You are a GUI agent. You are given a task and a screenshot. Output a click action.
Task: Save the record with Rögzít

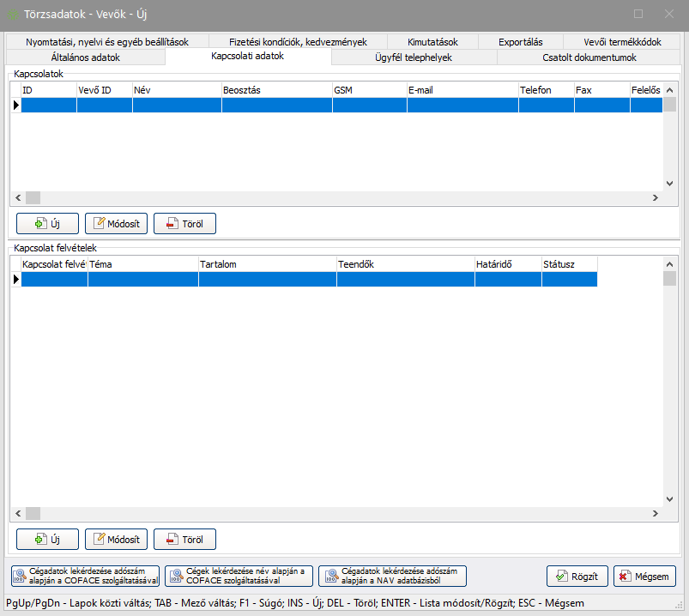(577, 576)
